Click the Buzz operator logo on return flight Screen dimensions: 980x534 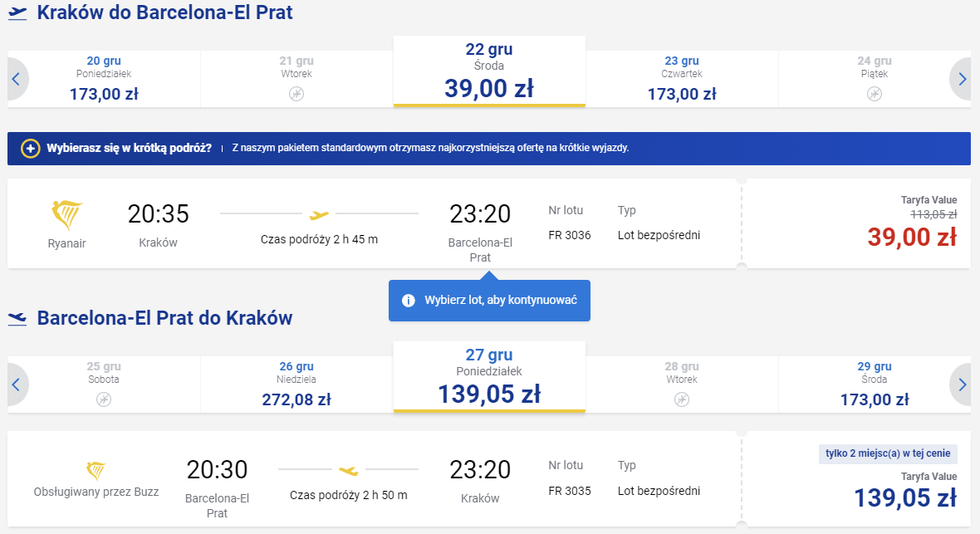[96, 470]
